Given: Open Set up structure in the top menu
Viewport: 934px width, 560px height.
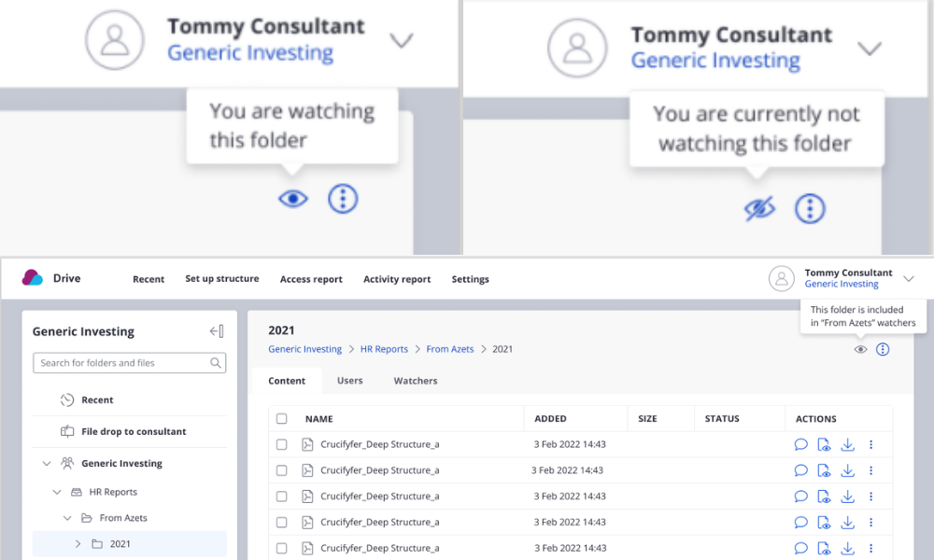Looking at the screenshot, I should (222, 278).
